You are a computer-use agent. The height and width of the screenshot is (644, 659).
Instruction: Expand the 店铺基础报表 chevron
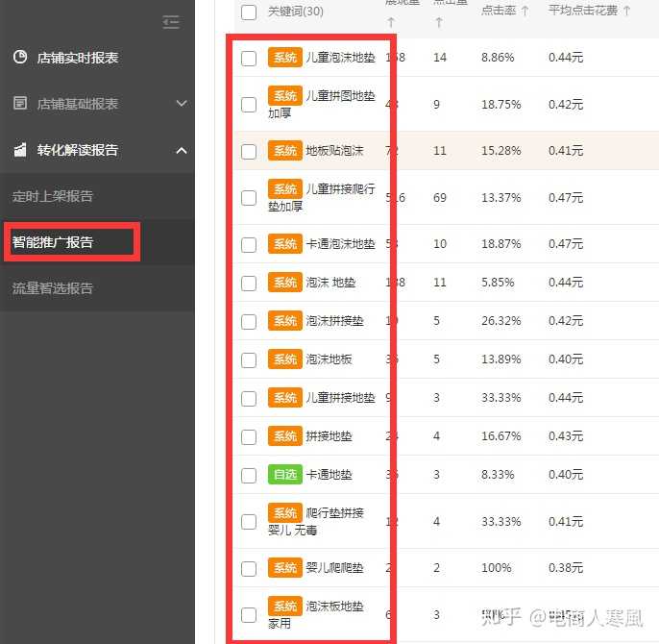coord(182,104)
